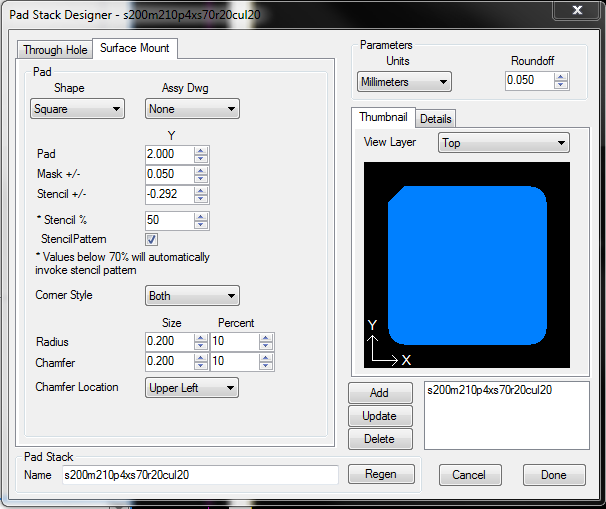Screen dimensions: 606x509
Task: Change Units dropdown from Millimeters
Action: click(x=404, y=81)
